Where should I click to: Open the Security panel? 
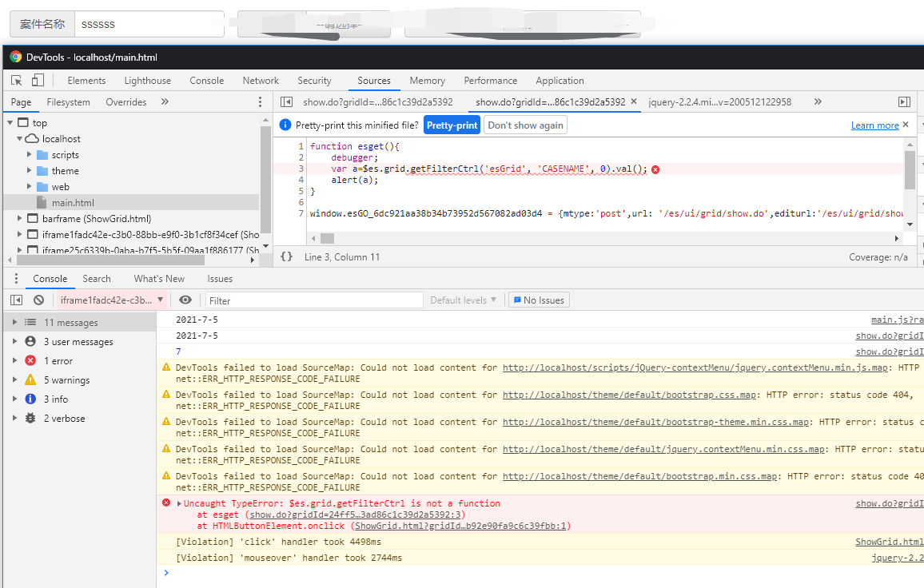click(314, 81)
